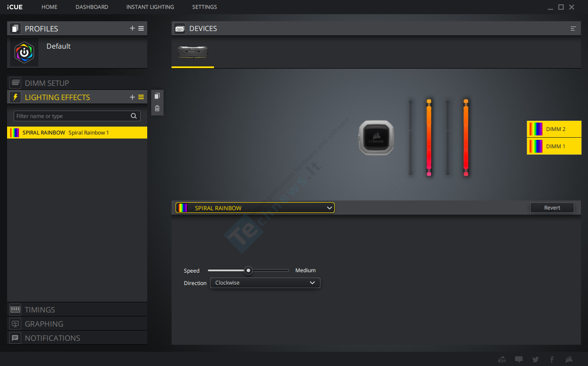The height and width of the screenshot is (366, 588).
Task: Click the Devices keyboard header icon
Action: 180,28
